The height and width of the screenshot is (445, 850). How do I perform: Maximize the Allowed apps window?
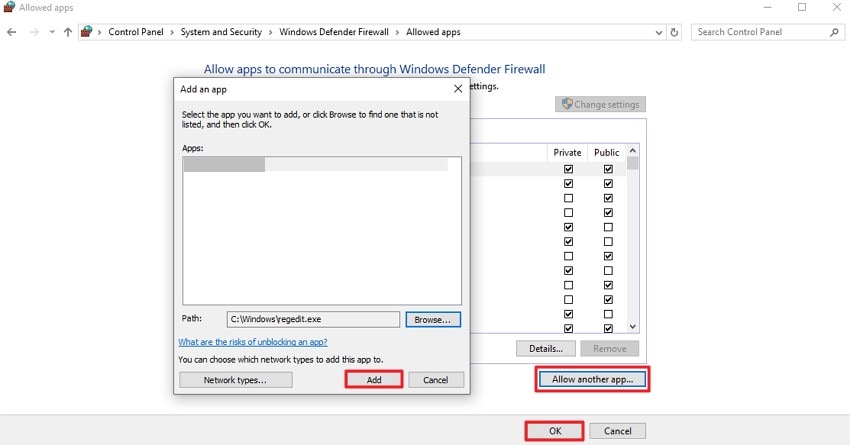(x=802, y=7)
